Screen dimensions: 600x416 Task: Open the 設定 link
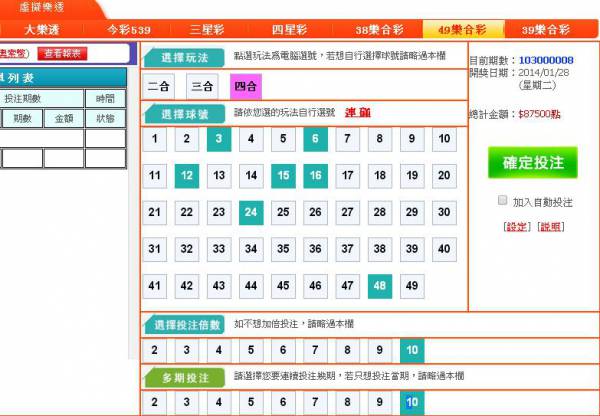tap(516, 227)
